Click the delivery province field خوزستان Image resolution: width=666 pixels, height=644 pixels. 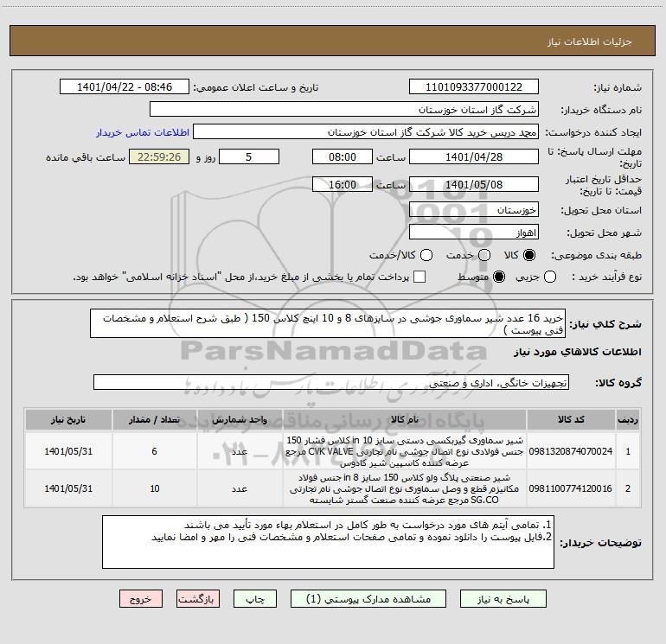(x=474, y=210)
